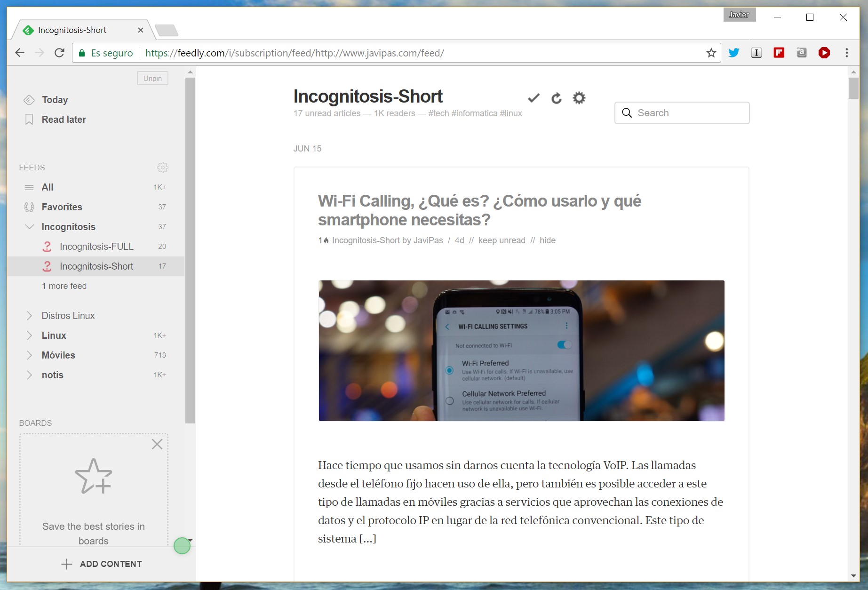Image resolution: width=868 pixels, height=590 pixels.
Task: Toggle keep unread on the article
Action: (x=502, y=240)
